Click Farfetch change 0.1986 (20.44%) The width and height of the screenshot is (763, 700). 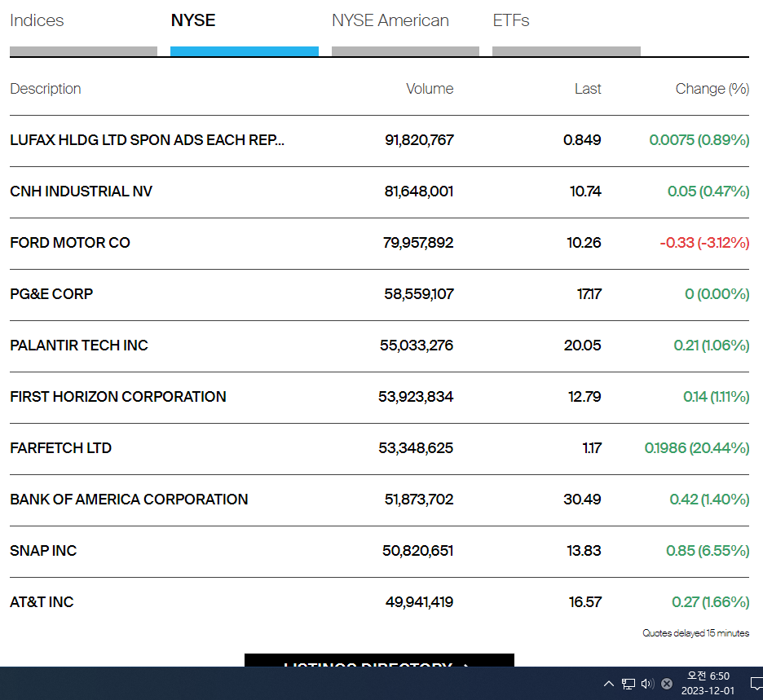[x=697, y=448]
